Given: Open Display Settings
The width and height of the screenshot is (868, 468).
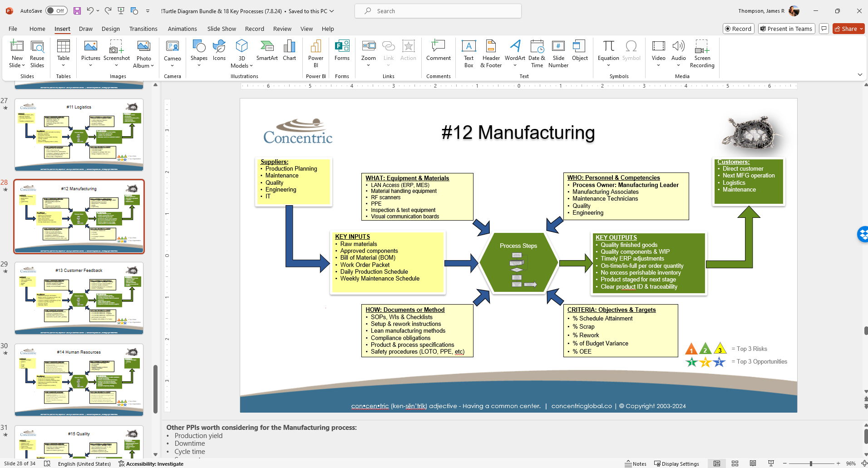Looking at the screenshot, I should point(676,463).
